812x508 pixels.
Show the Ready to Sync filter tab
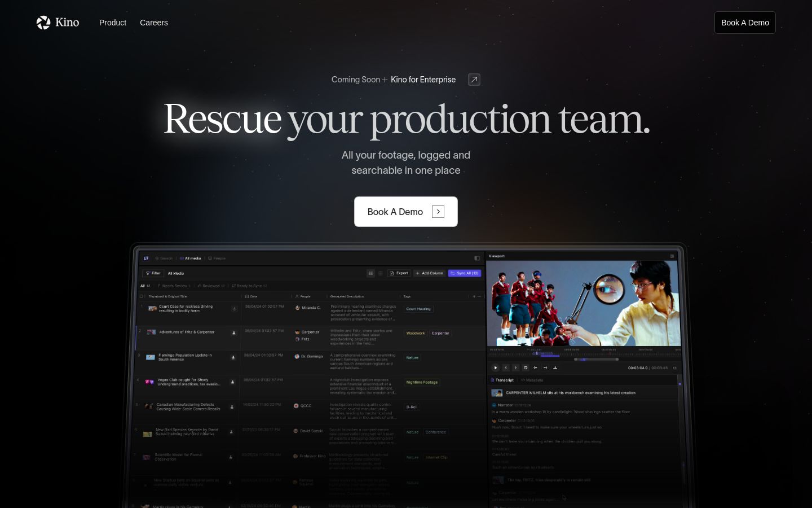coord(250,286)
